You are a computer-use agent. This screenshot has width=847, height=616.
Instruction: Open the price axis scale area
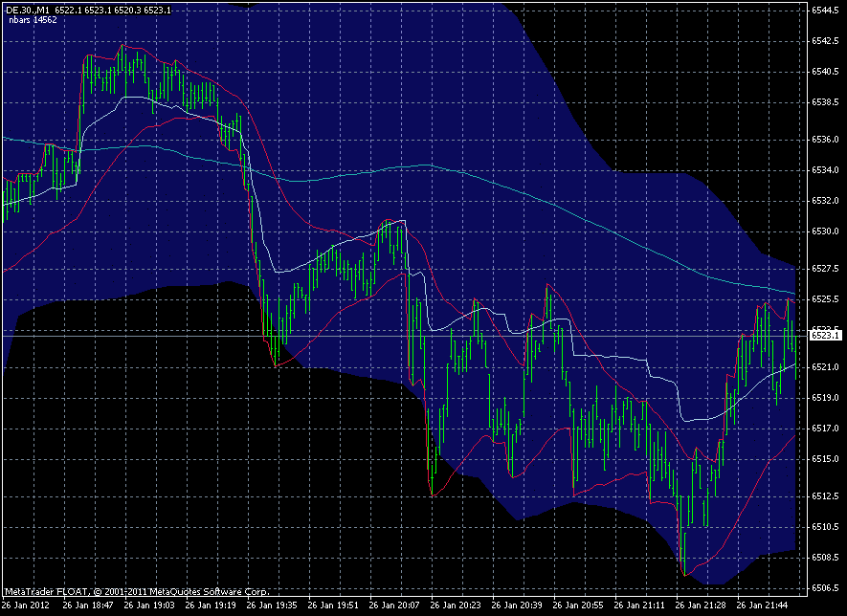(823, 287)
